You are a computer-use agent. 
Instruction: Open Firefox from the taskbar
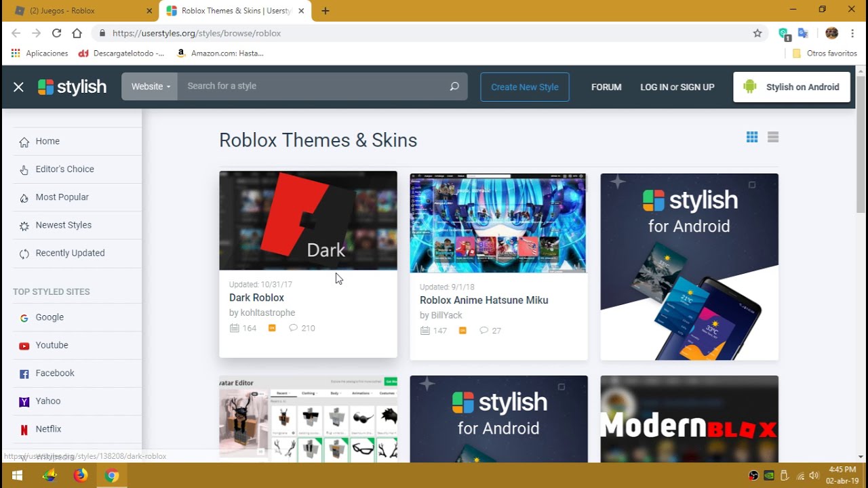[81, 476]
